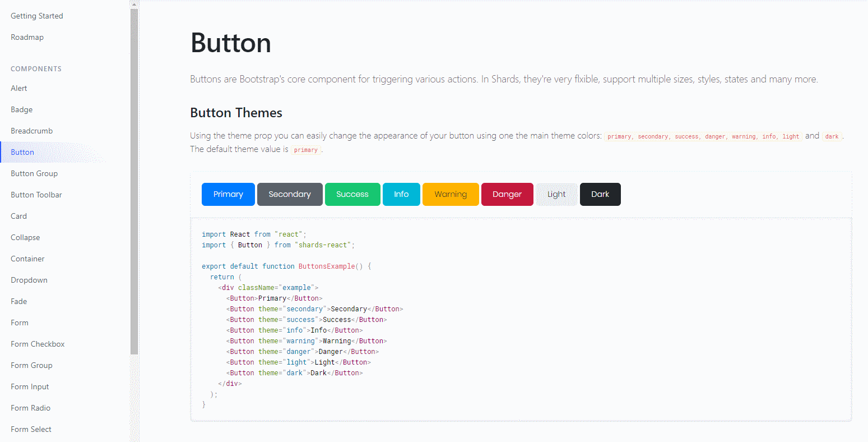
Task: Click the green Success button
Action: coord(352,194)
